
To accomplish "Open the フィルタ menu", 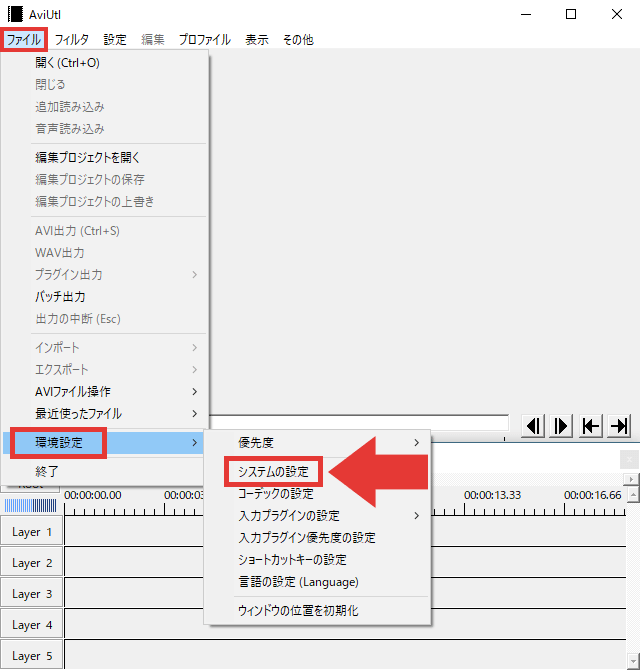I will click(x=72, y=40).
